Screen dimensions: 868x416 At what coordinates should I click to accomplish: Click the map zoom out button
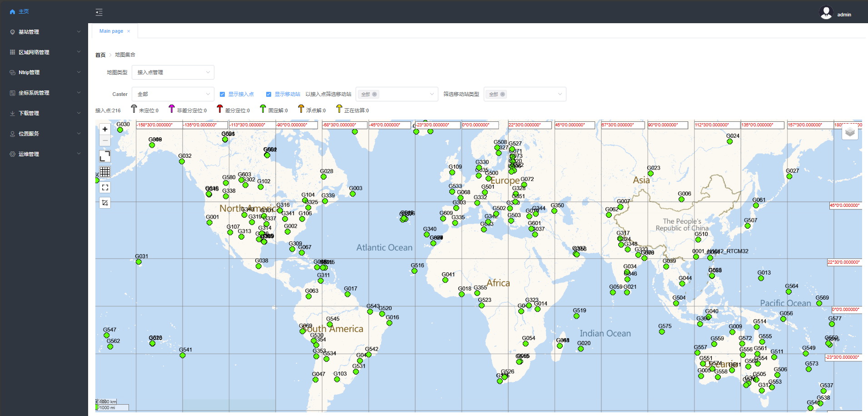pyautogui.click(x=105, y=140)
